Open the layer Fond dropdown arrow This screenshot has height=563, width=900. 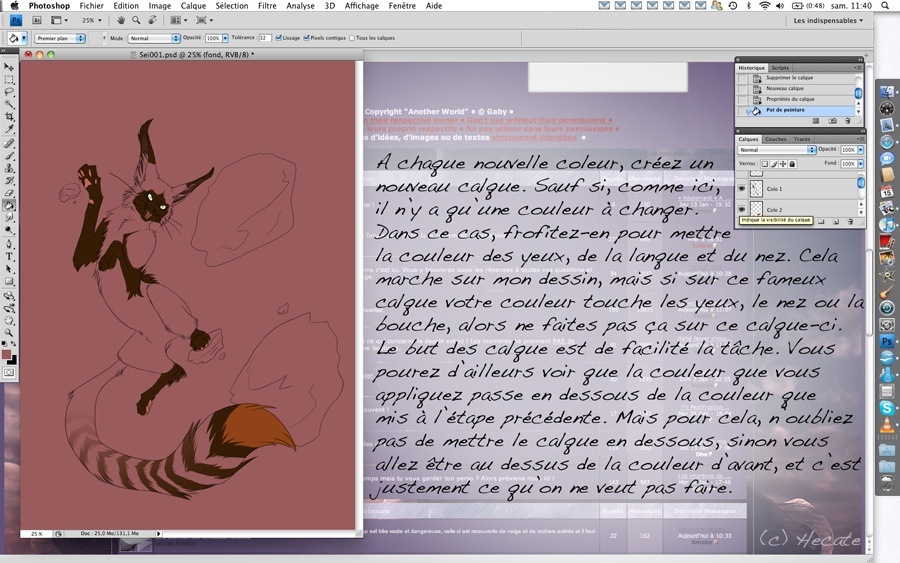(860, 164)
